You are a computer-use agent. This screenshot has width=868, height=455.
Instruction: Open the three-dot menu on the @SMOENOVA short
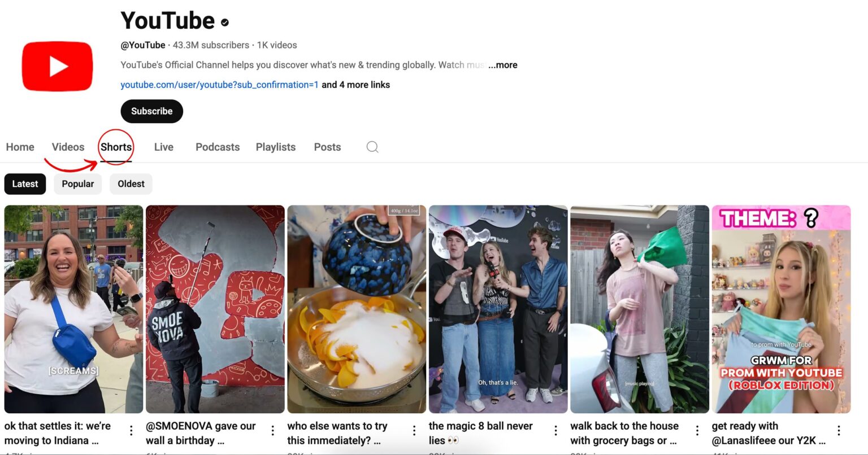click(274, 430)
